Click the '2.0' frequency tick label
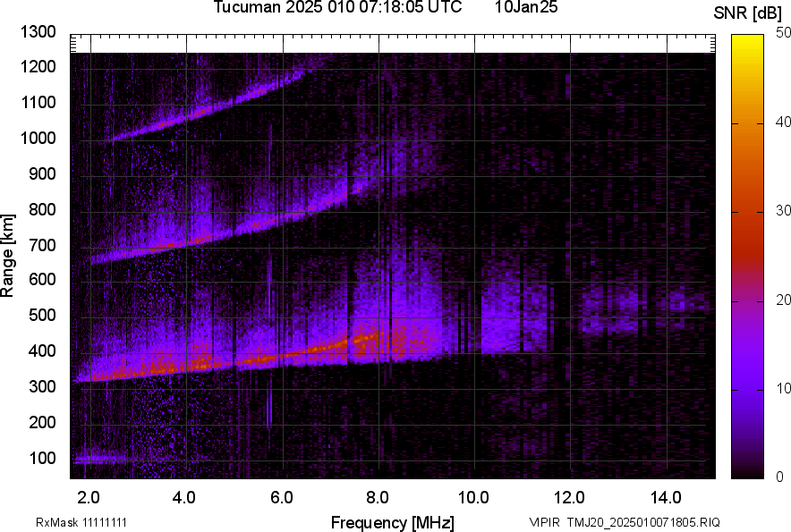This screenshot has width=791, height=532. click(89, 497)
